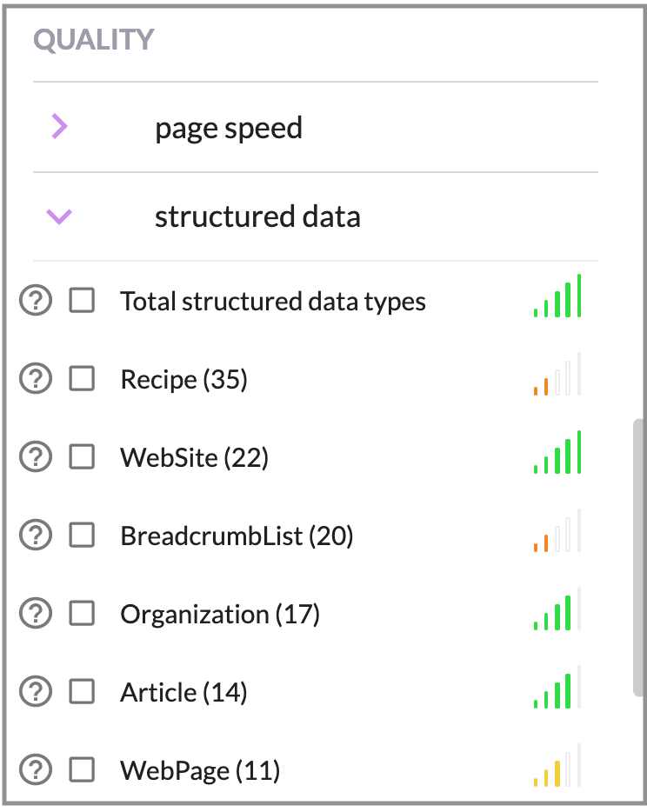
Task: Open help icon next to Recipe (35)
Action: click(x=36, y=380)
